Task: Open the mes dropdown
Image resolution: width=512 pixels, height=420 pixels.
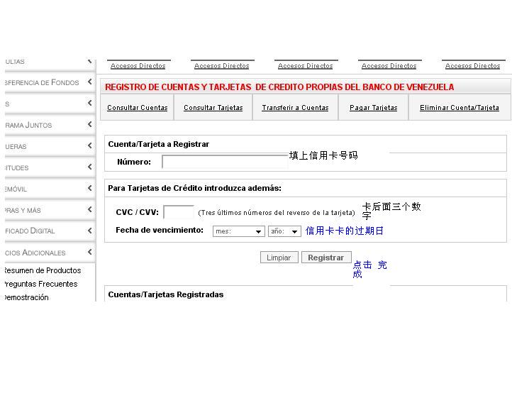Action: (239, 231)
